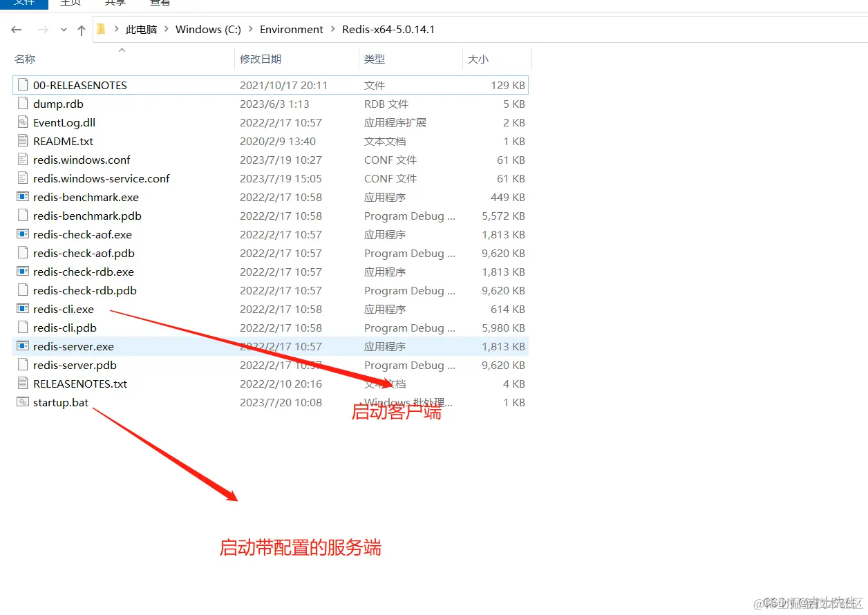
Task: Click file name redis-check-aof.exe
Action: coord(82,235)
